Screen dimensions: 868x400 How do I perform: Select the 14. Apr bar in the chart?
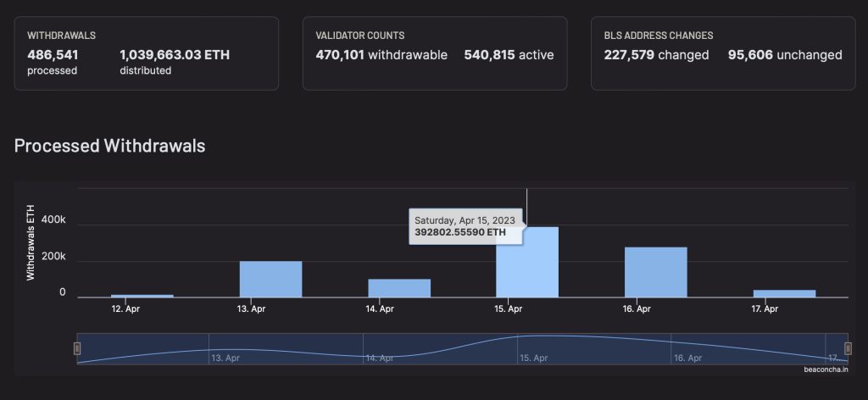click(x=399, y=288)
